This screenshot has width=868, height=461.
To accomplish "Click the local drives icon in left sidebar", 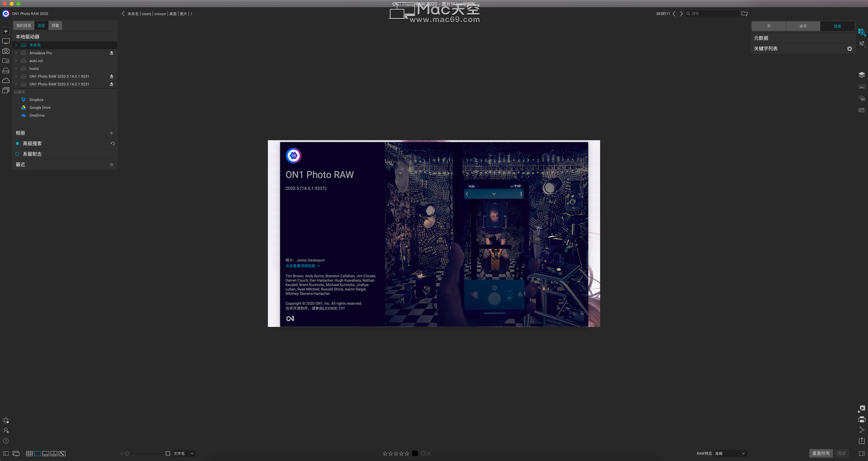I will tap(6, 71).
